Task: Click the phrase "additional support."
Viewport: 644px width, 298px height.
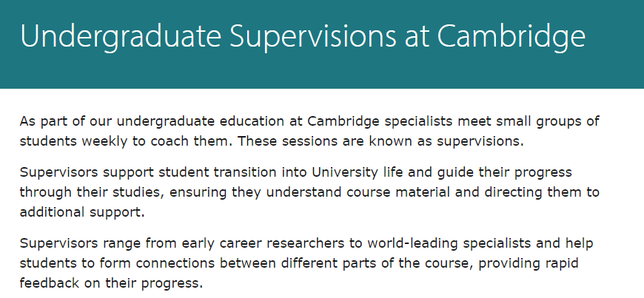Action: pos(82,213)
